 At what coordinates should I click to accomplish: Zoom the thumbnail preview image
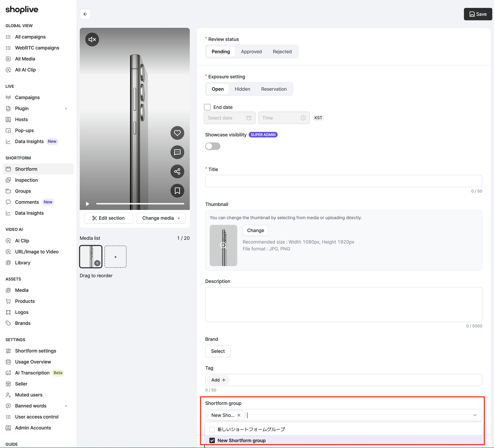[x=223, y=245]
